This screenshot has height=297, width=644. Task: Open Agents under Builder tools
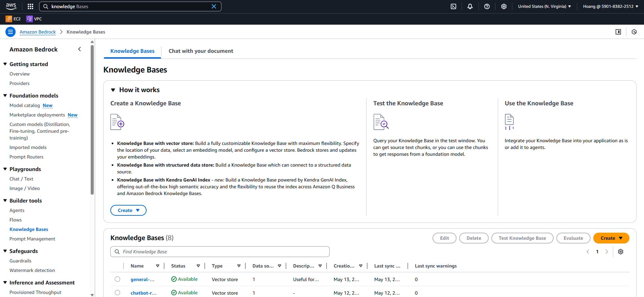(17, 210)
